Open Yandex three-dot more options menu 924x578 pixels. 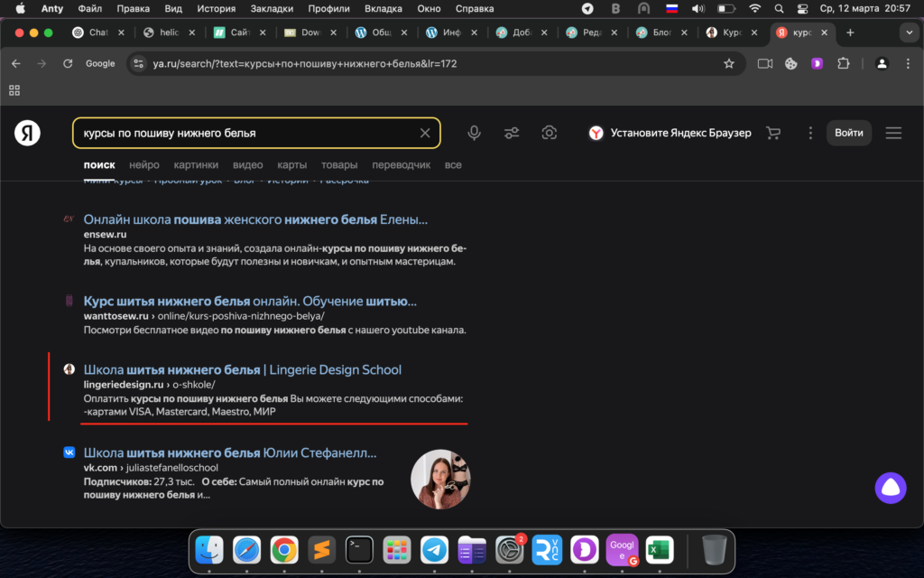point(810,133)
